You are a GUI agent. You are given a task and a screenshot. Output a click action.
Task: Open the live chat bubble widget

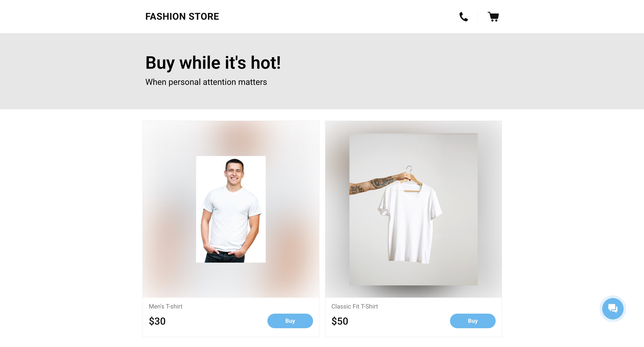click(612, 308)
